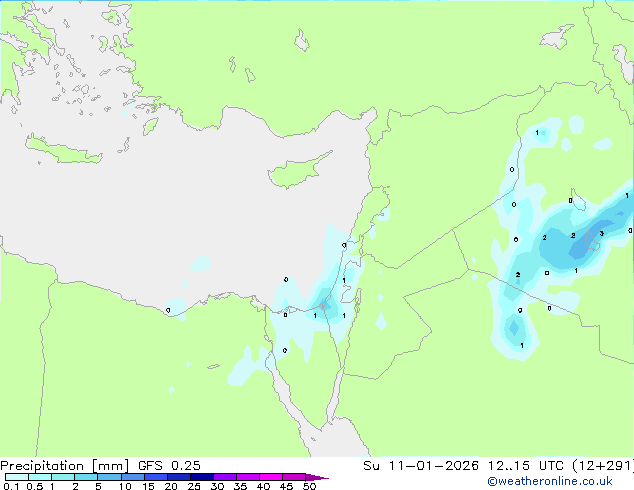Click the 'GFS 0.25' model label
This screenshot has height=490, width=634.
pyautogui.click(x=169, y=466)
